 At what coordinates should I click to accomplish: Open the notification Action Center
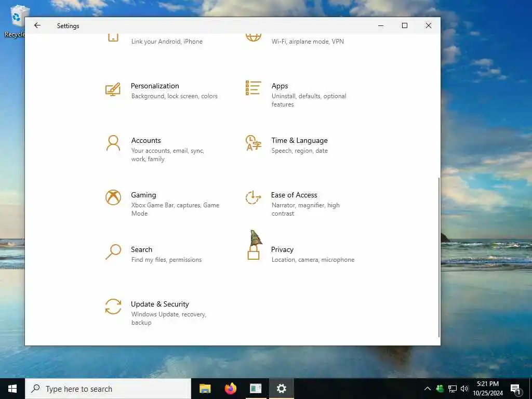pos(516,389)
